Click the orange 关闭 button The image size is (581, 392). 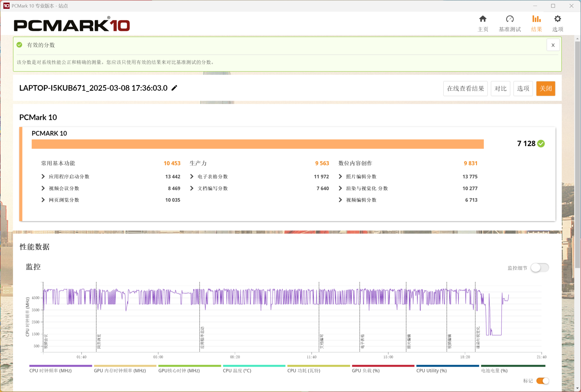point(546,89)
